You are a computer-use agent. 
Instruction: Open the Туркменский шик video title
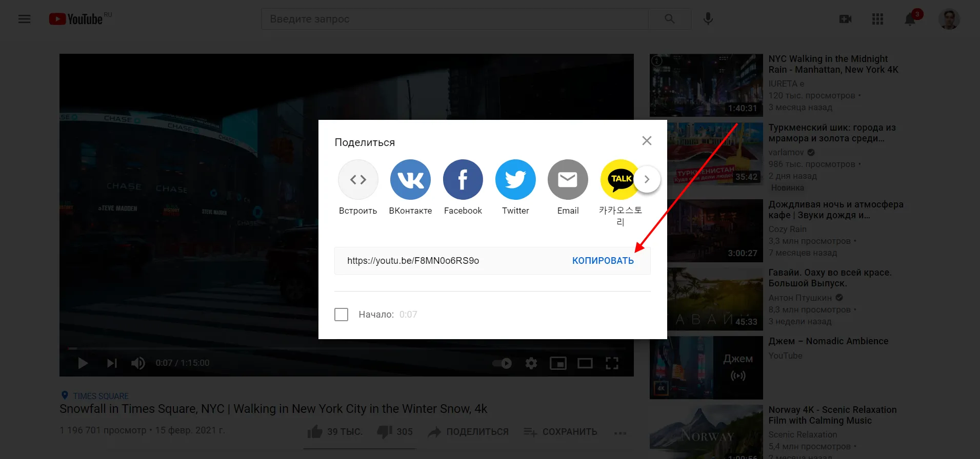pos(832,133)
